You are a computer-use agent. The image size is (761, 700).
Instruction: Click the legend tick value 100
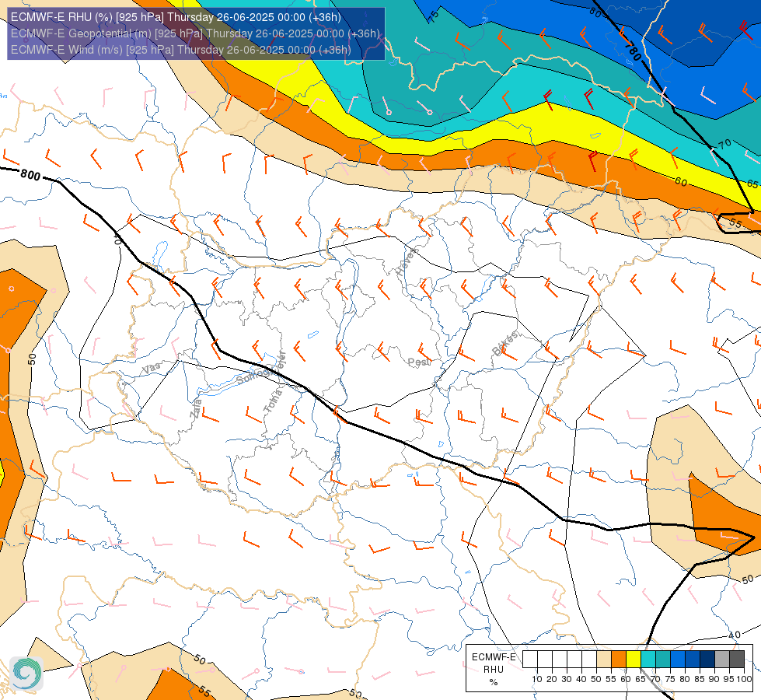tap(745, 679)
